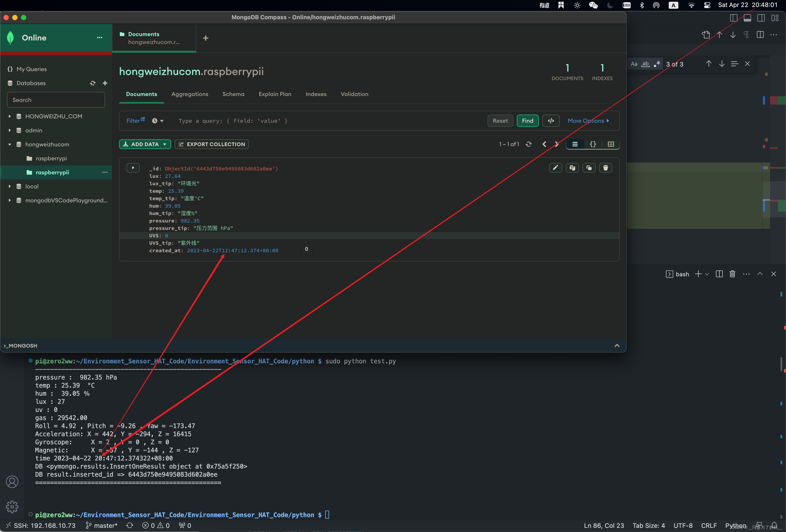Switch to the Schema tab
Image resolution: width=786 pixels, height=532 pixels.
tap(233, 94)
